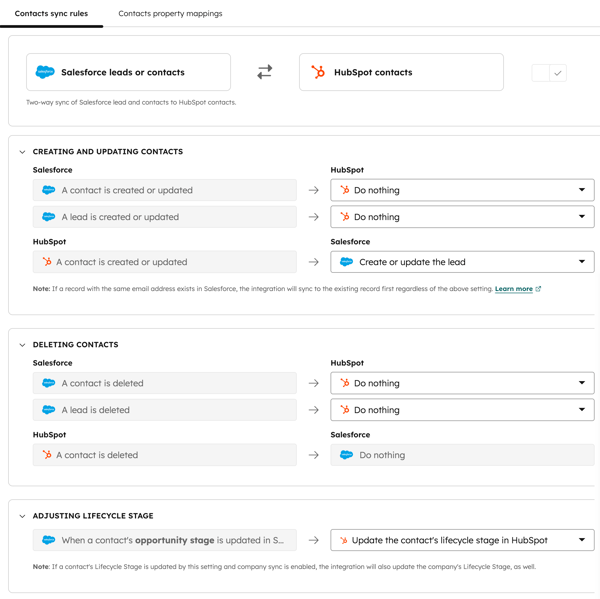The height and width of the screenshot is (599, 600).
Task: Click 'Two-way sync of Salesforce lead' description
Action: point(131,102)
